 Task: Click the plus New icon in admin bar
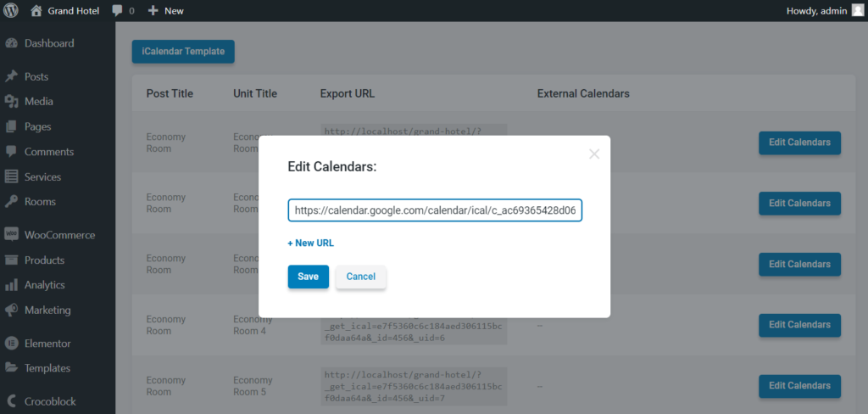153,10
